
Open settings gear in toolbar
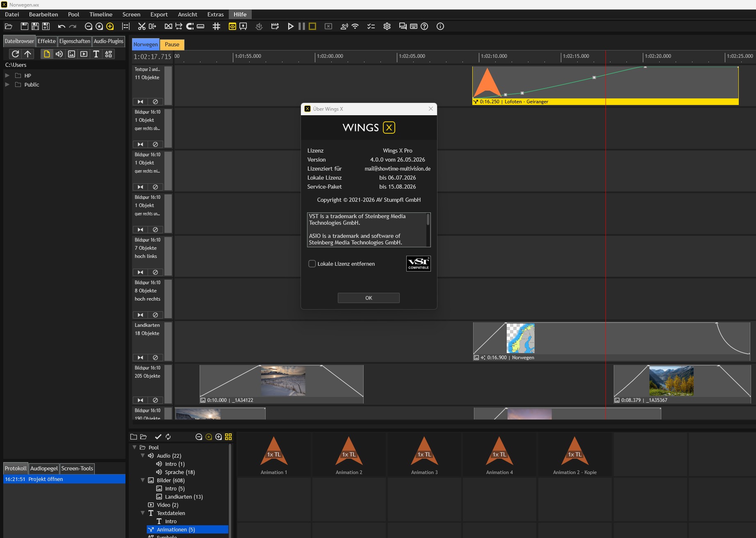coord(387,26)
